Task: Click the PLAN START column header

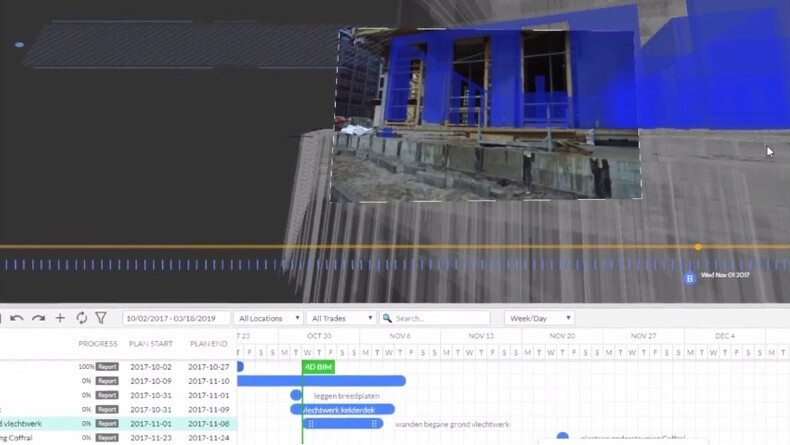Action: (x=150, y=344)
